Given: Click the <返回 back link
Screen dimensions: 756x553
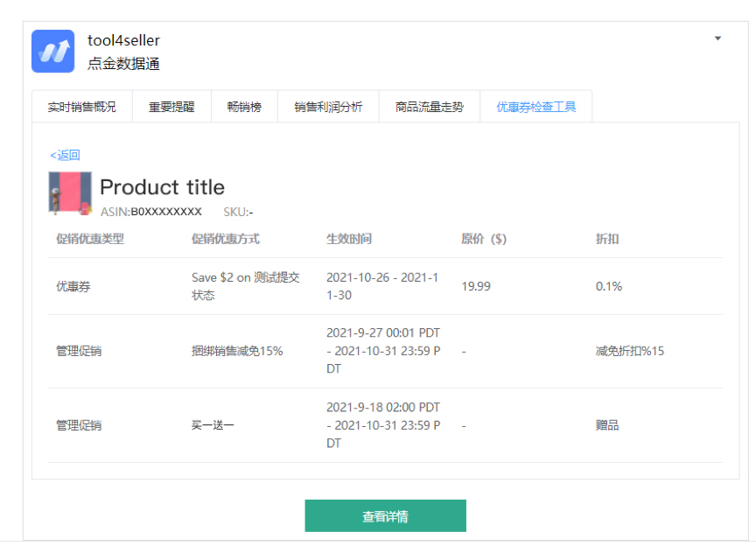Looking at the screenshot, I should [x=65, y=154].
